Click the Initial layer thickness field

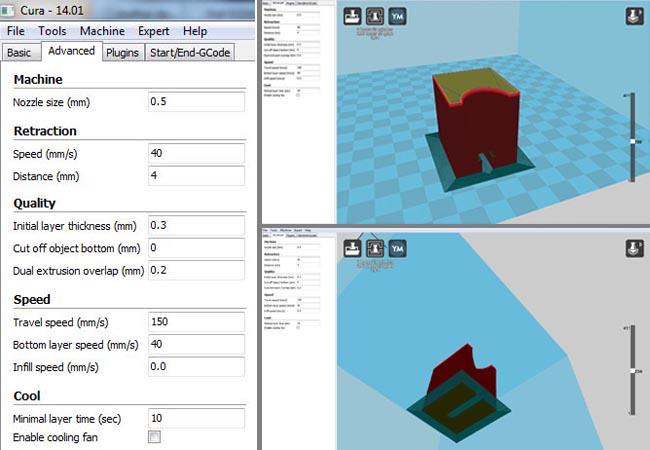(x=196, y=225)
